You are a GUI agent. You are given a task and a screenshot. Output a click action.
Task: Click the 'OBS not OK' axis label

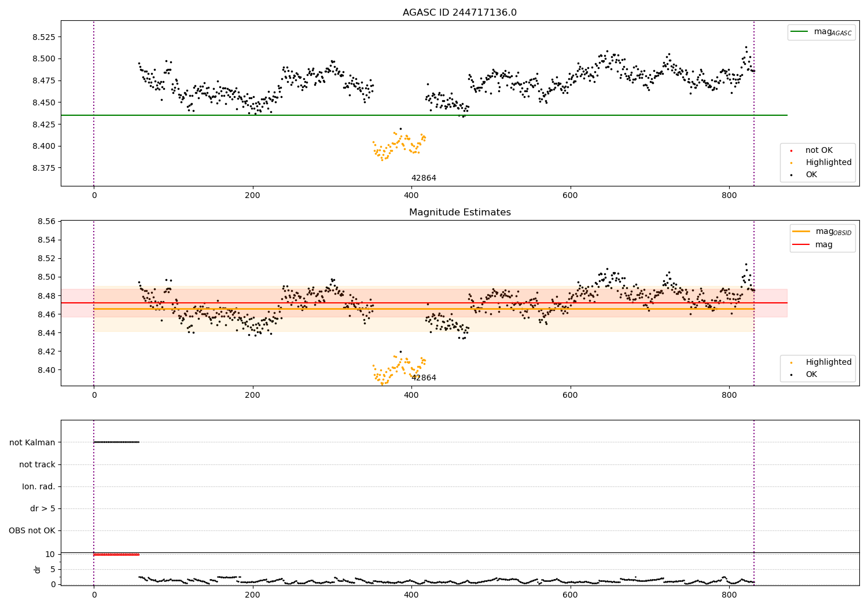point(32,531)
